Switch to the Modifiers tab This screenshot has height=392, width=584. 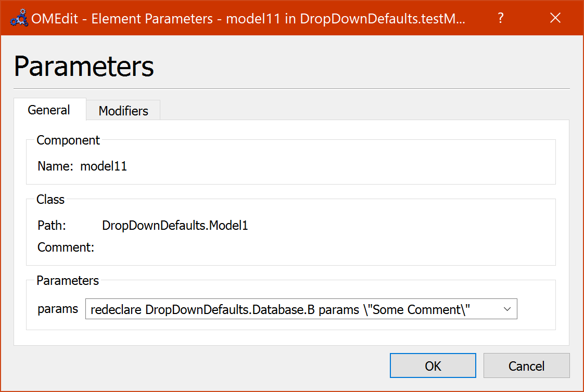tap(123, 110)
